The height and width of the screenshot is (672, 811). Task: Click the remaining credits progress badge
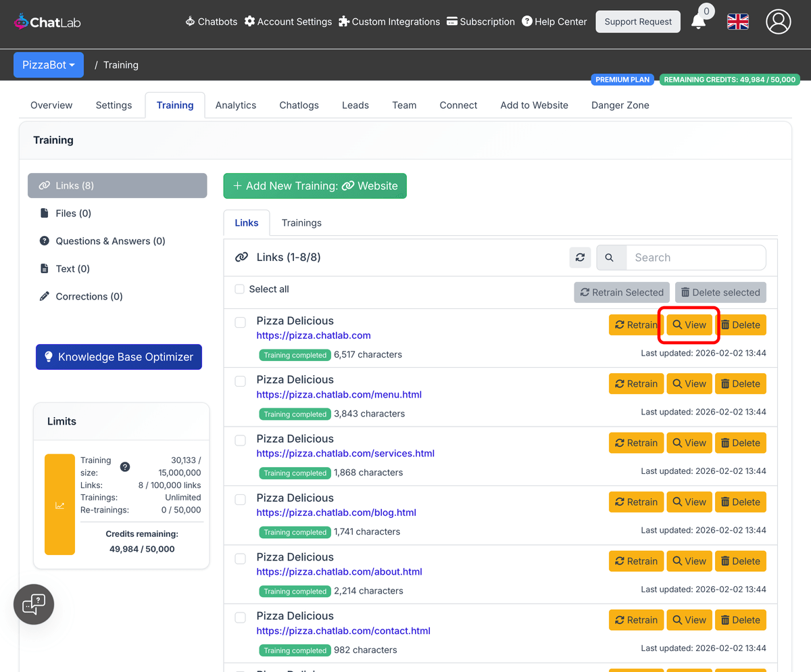tap(730, 79)
